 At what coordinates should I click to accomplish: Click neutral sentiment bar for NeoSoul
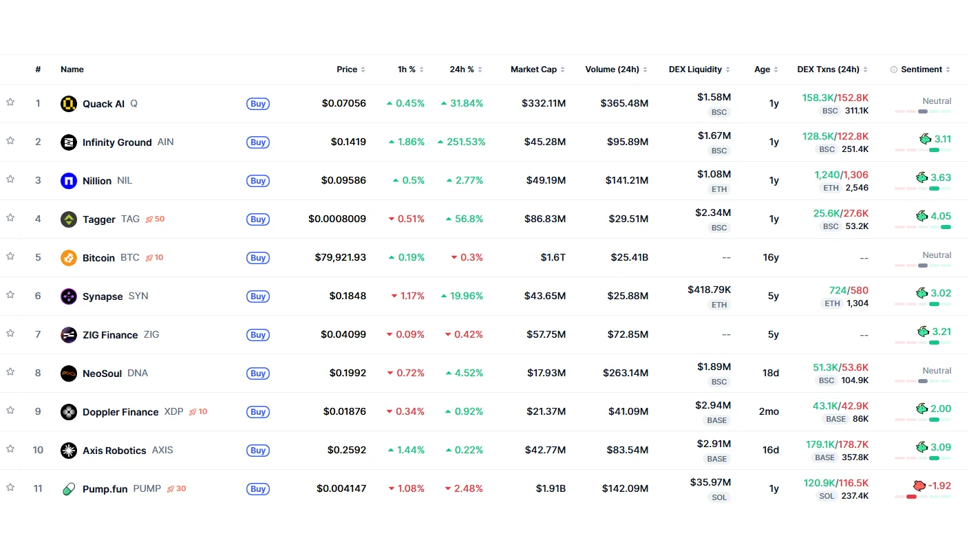(x=923, y=381)
